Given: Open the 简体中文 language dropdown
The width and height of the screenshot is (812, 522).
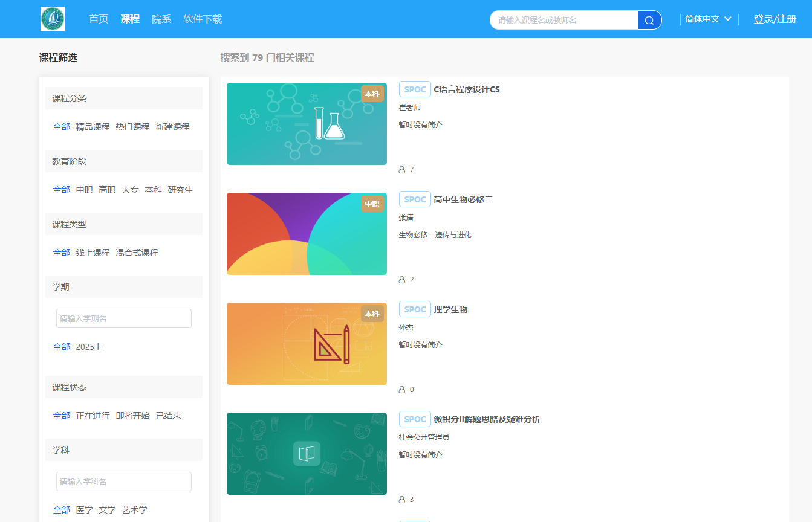Looking at the screenshot, I should coord(709,19).
